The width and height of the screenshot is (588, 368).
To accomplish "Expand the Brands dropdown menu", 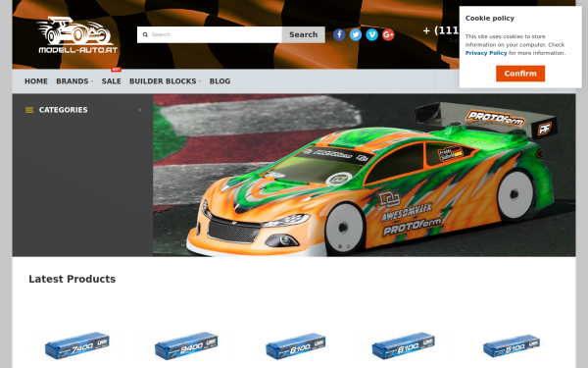I will click(74, 81).
